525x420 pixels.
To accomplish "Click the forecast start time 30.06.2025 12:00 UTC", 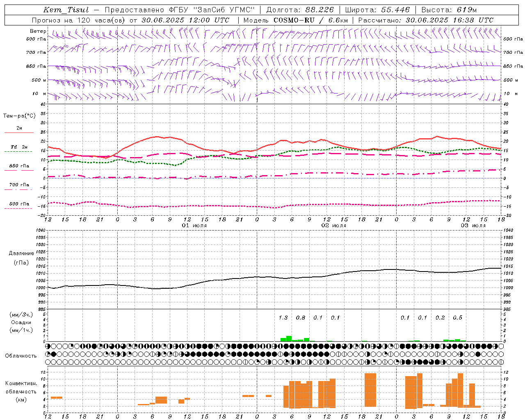I will (185, 20).
